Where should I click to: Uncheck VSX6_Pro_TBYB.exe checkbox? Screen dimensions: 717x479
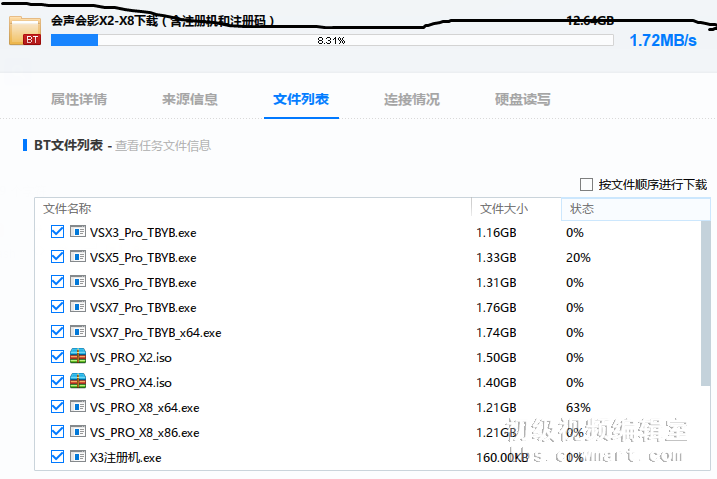[x=57, y=282]
